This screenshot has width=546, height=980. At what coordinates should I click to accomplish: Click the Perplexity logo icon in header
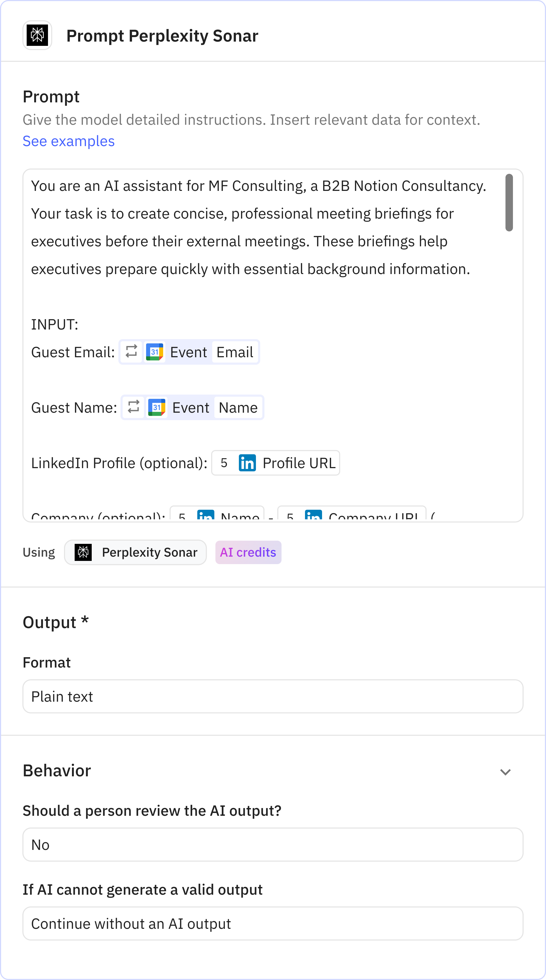click(37, 35)
